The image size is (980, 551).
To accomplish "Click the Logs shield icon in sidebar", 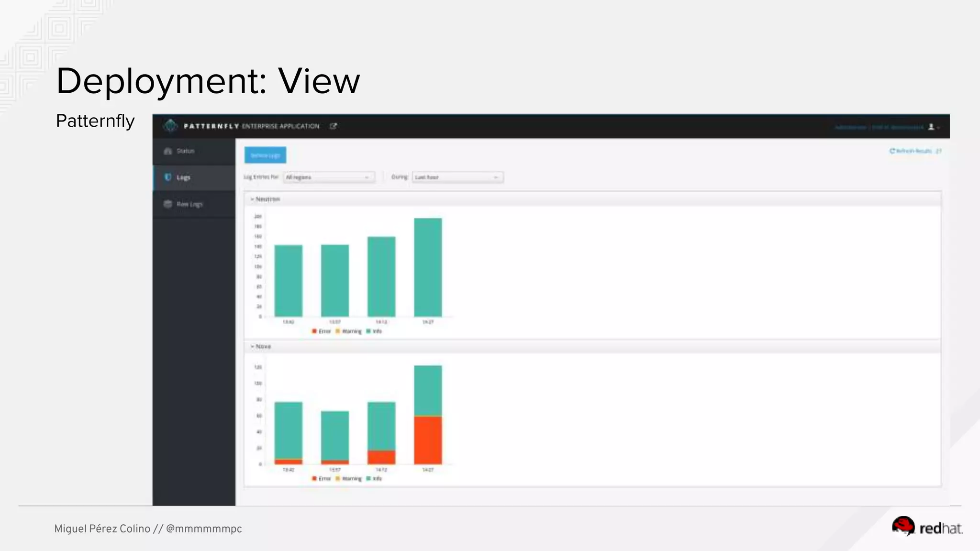I will pos(168,177).
